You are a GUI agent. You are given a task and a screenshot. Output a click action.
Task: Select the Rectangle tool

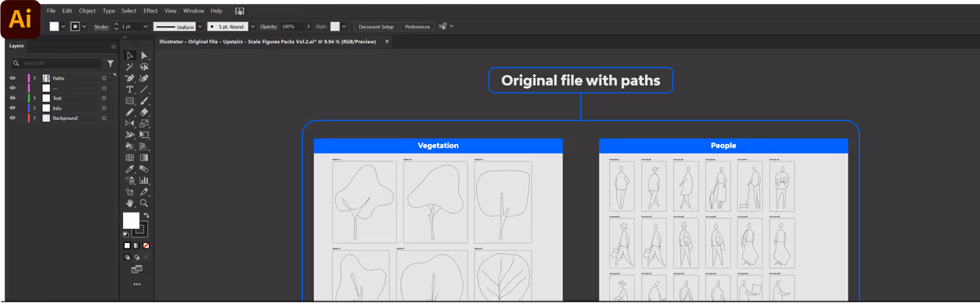click(x=130, y=100)
